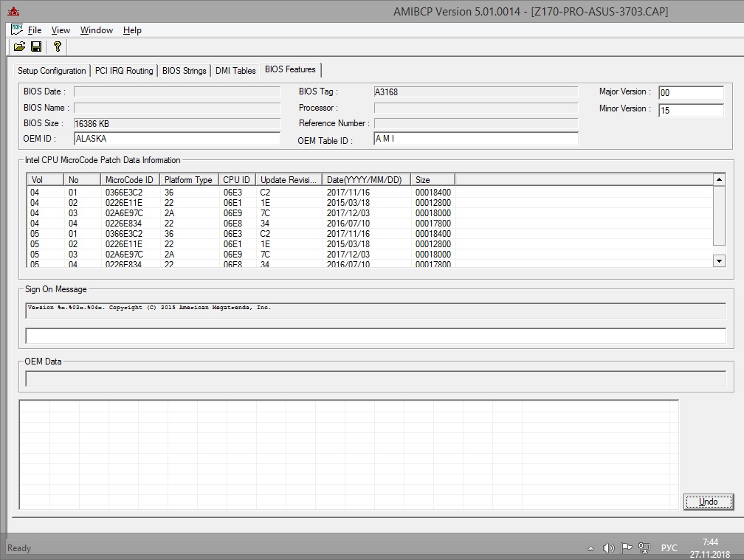
Task: Open the network tray icon
Action: point(644,548)
